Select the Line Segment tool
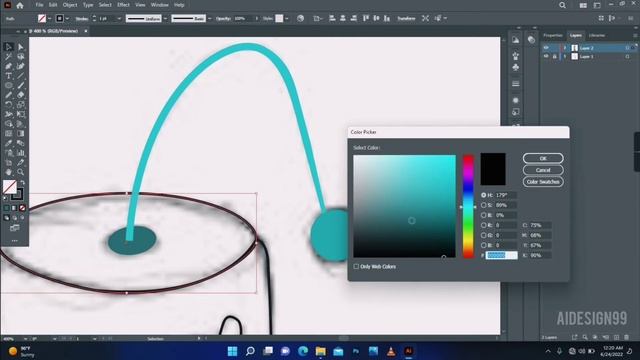This screenshot has width=640, height=360. [x=21, y=76]
